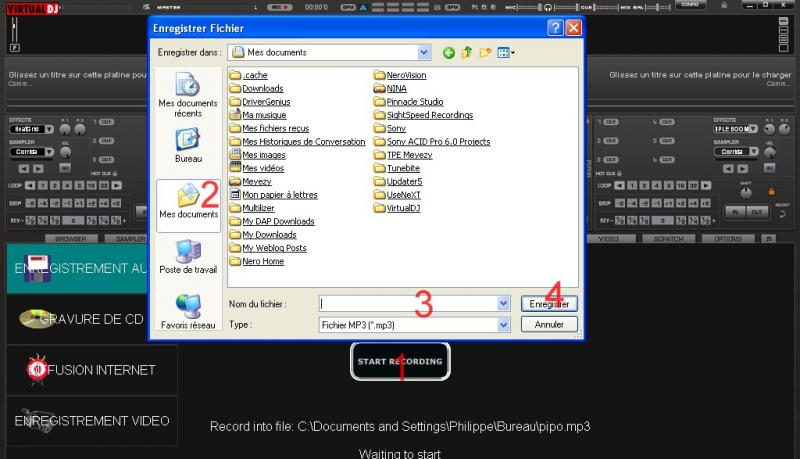
Task: Go back to previous folder with green arrow
Action: tap(448, 53)
